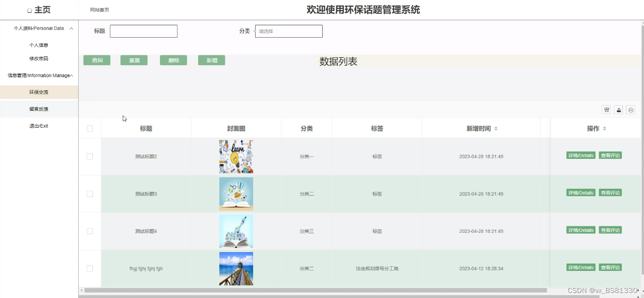Click the beach pier cover image
Screen dimensions: 644x298
[236, 268]
